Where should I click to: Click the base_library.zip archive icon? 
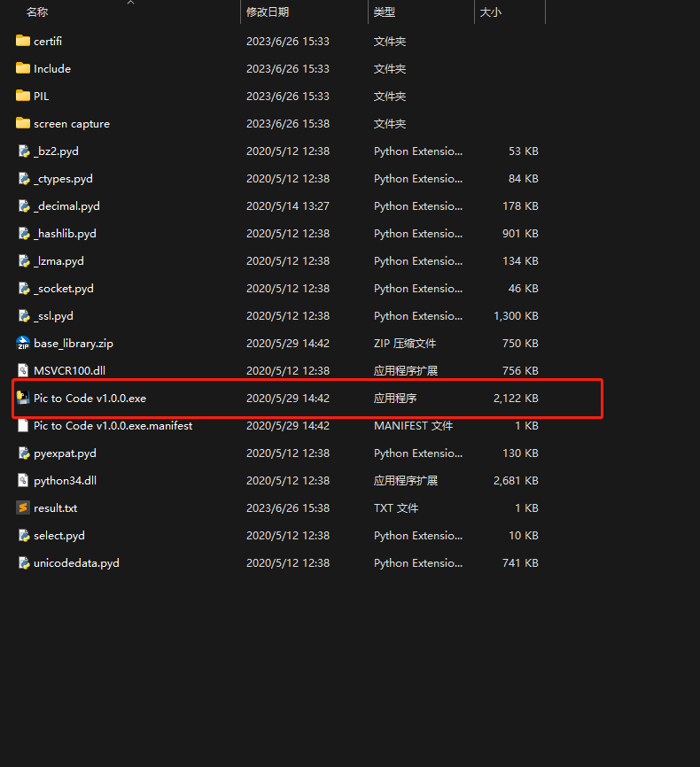tap(23, 343)
